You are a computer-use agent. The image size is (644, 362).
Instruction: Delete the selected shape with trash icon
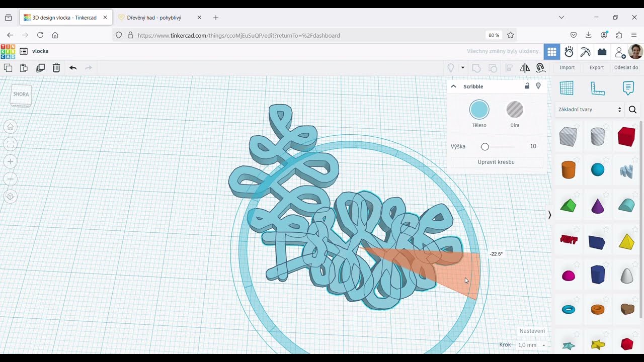[56, 68]
